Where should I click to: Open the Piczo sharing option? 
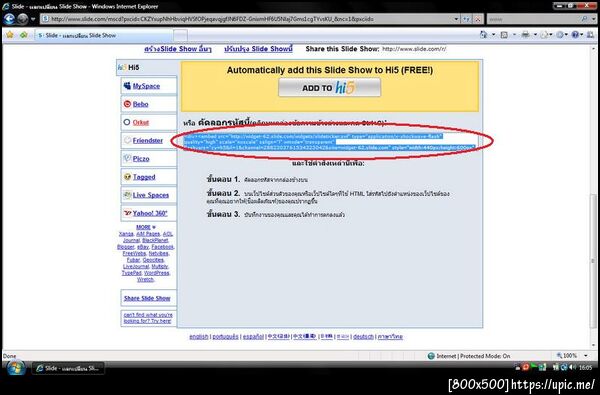pyautogui.click(x=141, y=159)
